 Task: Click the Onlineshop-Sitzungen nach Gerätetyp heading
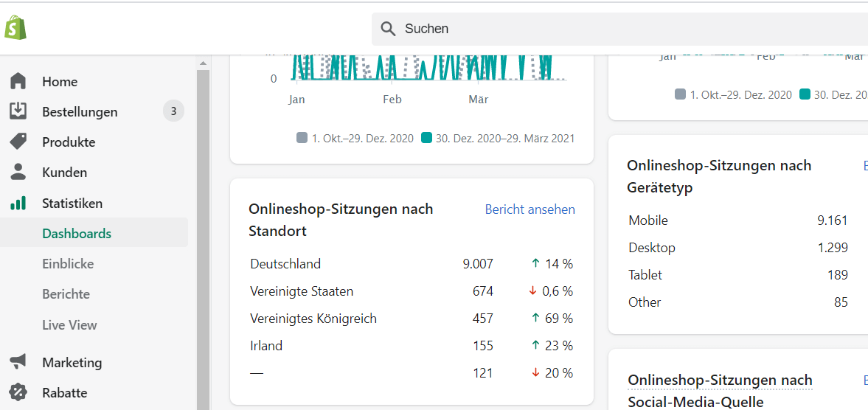tap(719, 176)
